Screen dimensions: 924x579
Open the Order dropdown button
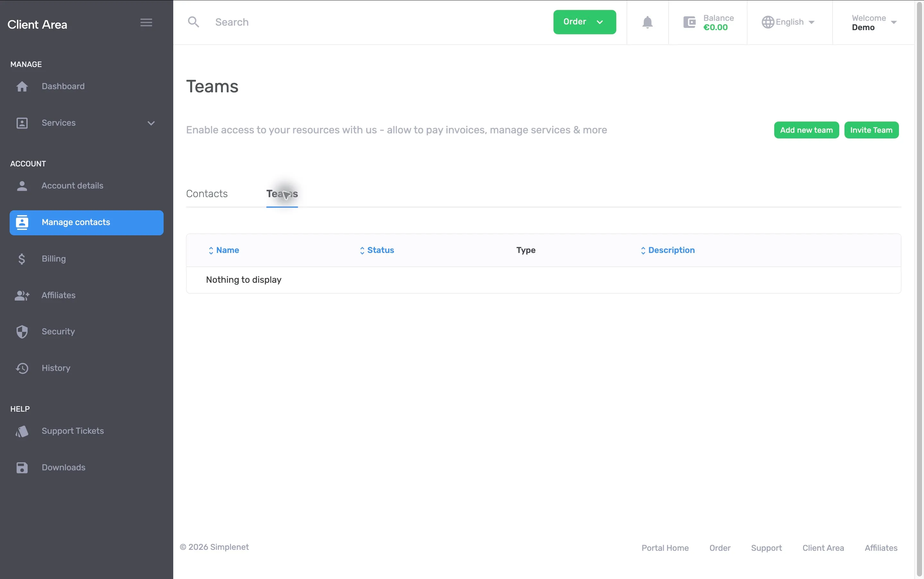tap(585, 22)
